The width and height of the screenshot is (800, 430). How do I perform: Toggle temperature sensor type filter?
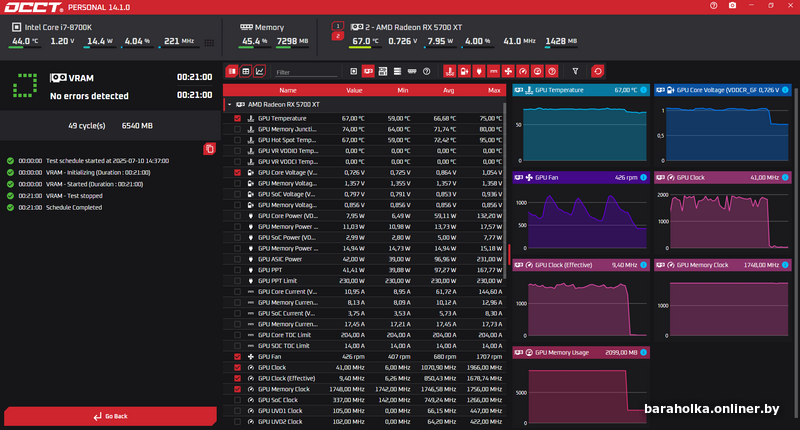point(449,71)
